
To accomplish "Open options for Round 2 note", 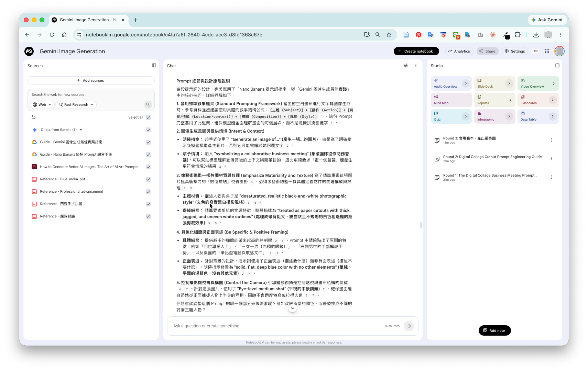I will [x=552, y=159].
